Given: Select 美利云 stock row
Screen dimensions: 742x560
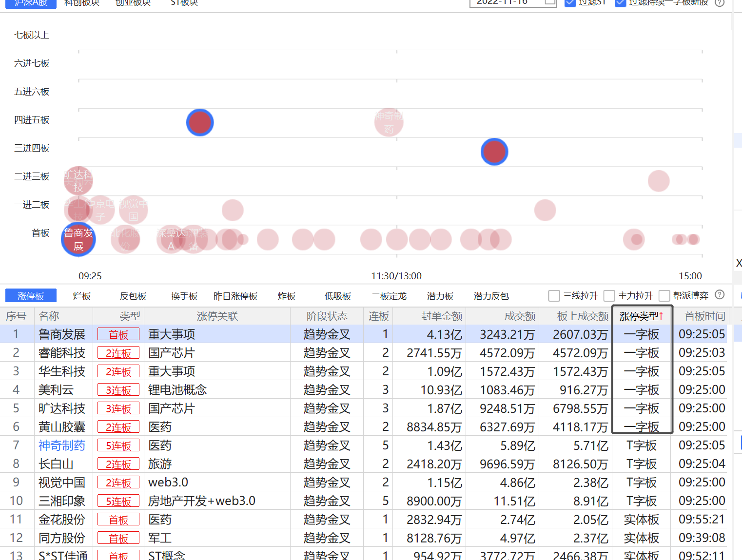Looking at the screenshot, I should click(x=363, y=390).
